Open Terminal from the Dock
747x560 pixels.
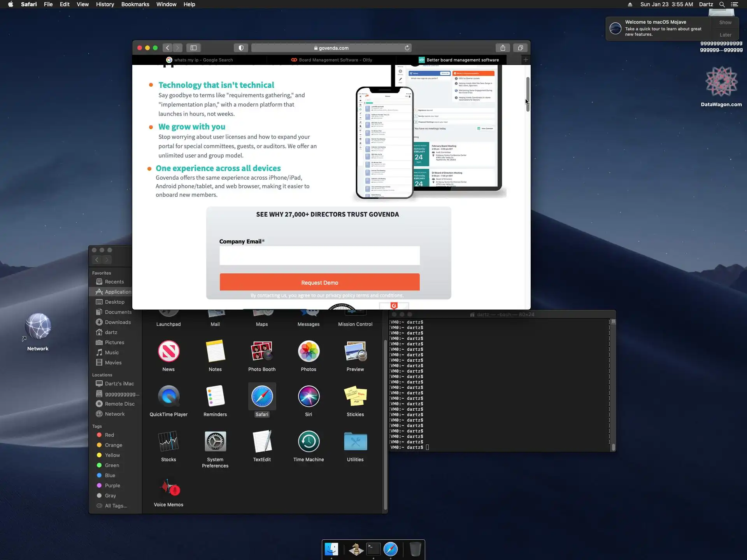coord(373,549)
